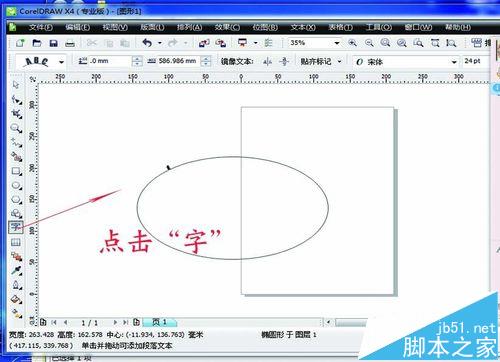Go to first page in navigator
500x362 pixels.
click(x=54, y=322)
